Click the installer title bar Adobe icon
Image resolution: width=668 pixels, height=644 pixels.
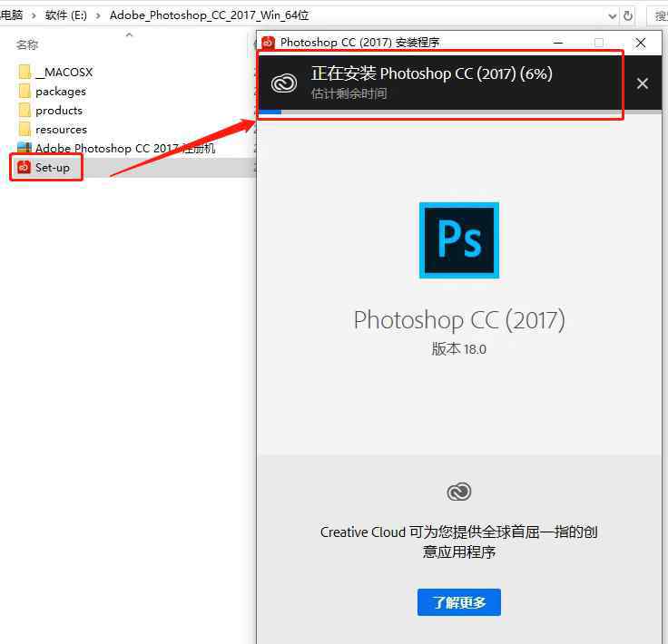pyautogui.click(x=268, y=43)
